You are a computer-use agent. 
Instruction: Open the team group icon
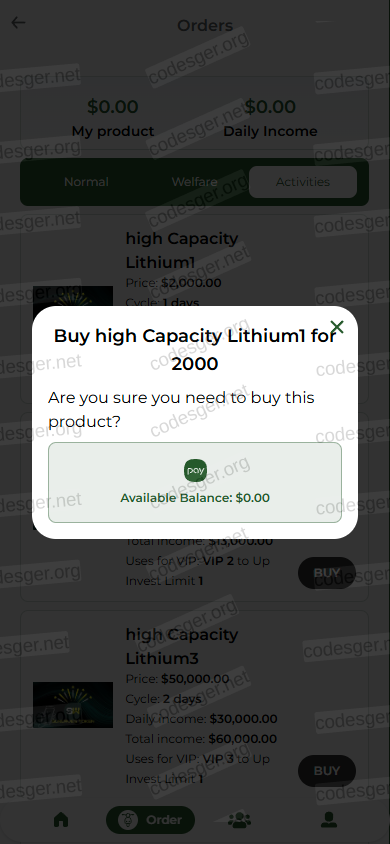point(239,820)
